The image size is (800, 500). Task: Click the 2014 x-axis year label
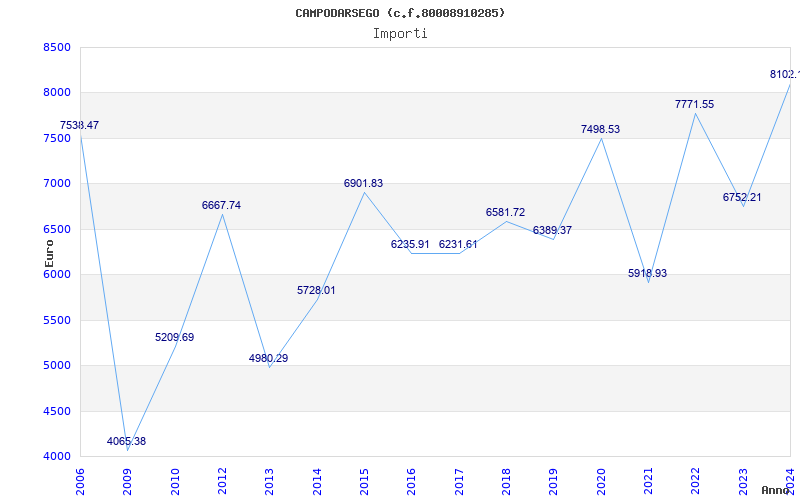[317, 482]
